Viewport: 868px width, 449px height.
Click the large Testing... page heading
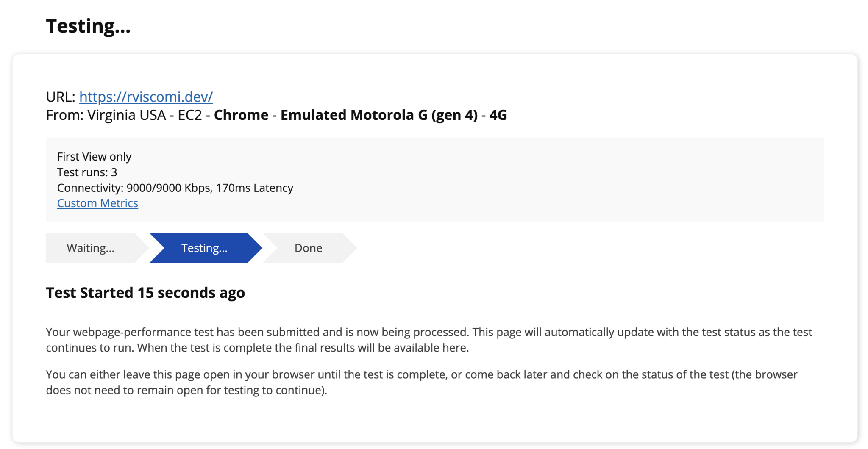click(88, 26)
